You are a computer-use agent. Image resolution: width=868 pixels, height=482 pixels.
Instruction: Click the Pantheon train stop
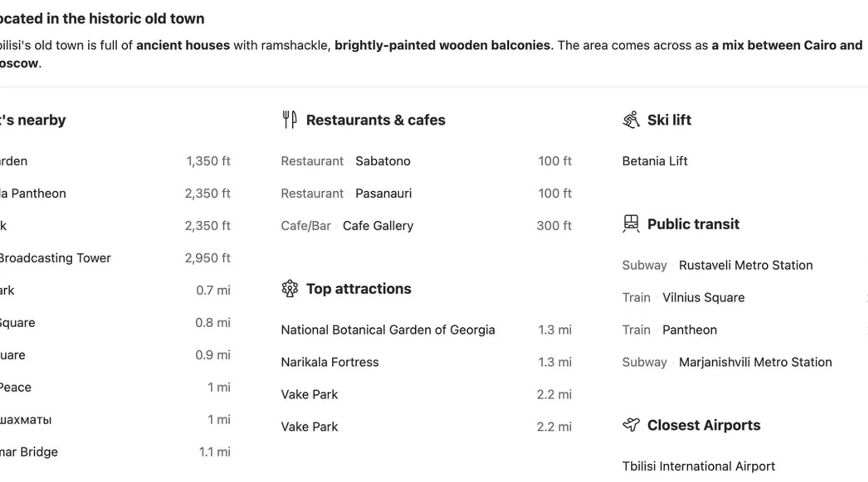coord(689,330)
